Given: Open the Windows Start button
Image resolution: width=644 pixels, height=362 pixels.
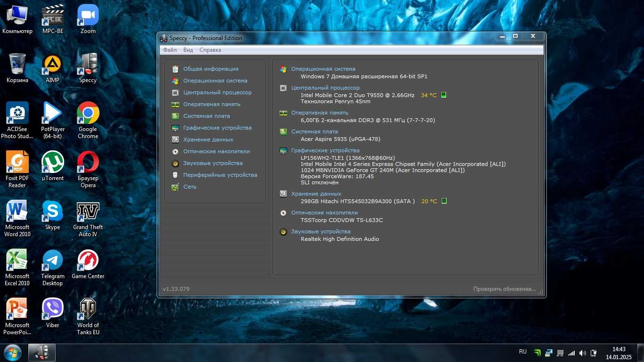Looking at the screenshot, I should (x=12, y=353).
